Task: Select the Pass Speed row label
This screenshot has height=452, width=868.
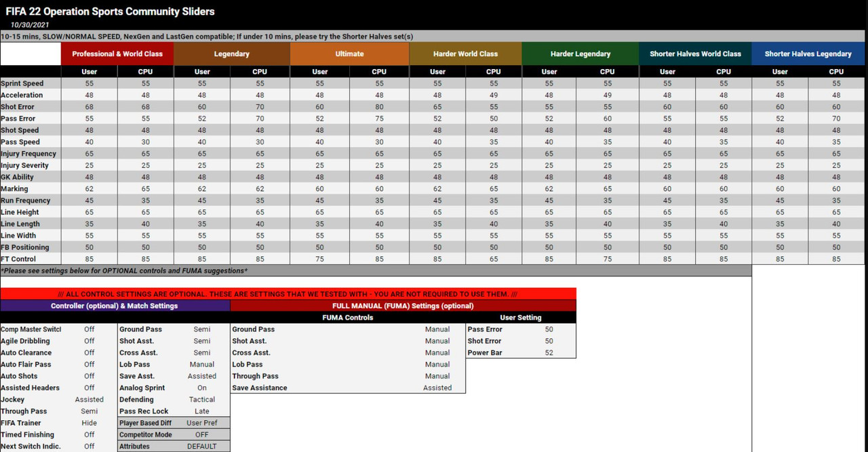Action: pyautogui.click(x=20, y=142)
